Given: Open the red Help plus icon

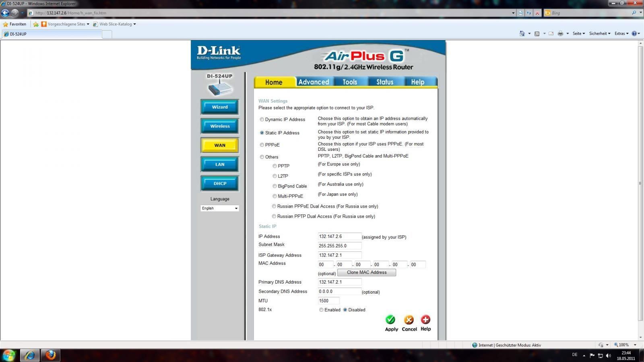Looking at the screenshot, I should click(x=425, y=320).
